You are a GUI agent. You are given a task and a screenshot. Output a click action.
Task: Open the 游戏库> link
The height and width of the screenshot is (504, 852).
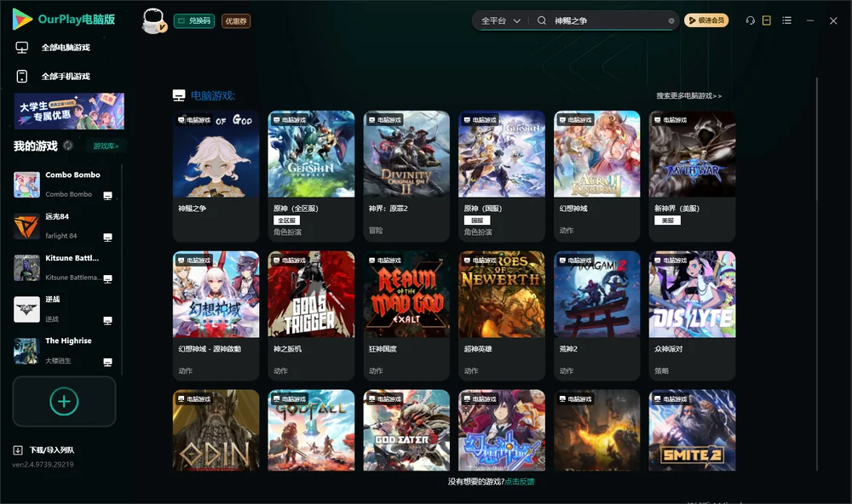click(106, 146)
